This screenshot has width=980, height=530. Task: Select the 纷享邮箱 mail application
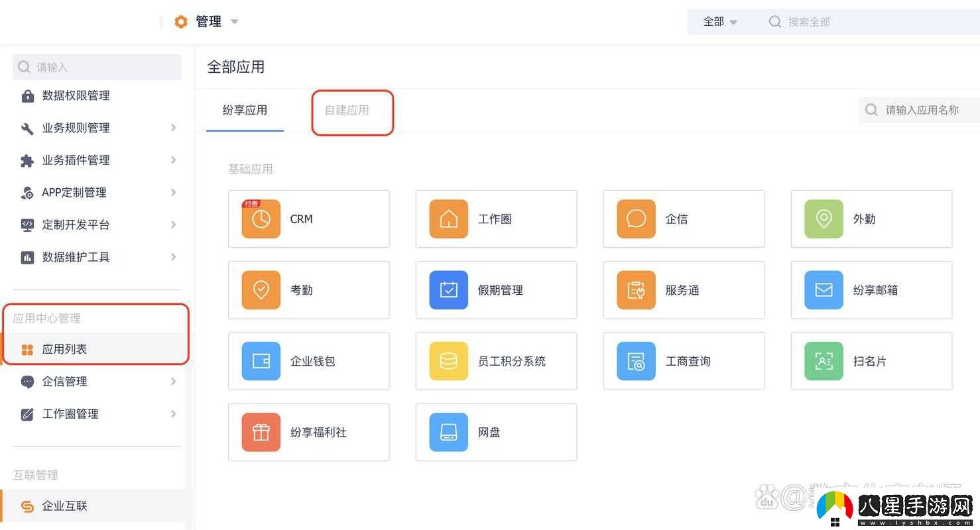point(871,290)
